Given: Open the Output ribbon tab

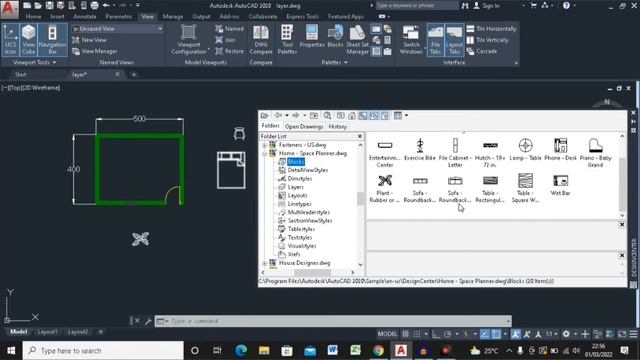Looking at the screenshot, I should [201, 17].
